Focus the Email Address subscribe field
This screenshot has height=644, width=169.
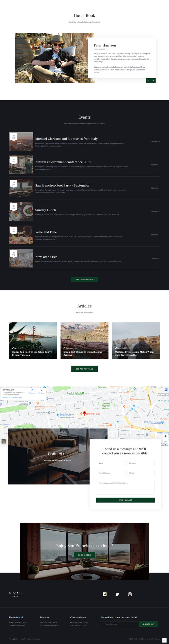[x=119, y=624]
